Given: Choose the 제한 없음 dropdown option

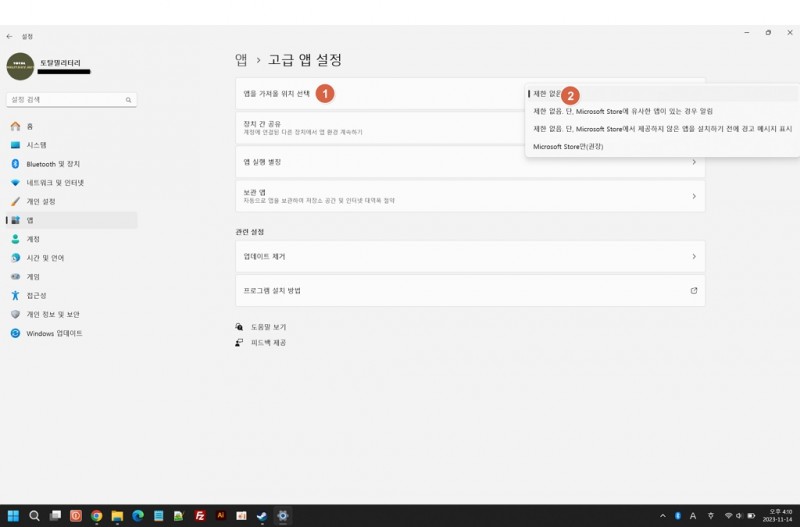Looking at the screenshot, I should [662, 93].
